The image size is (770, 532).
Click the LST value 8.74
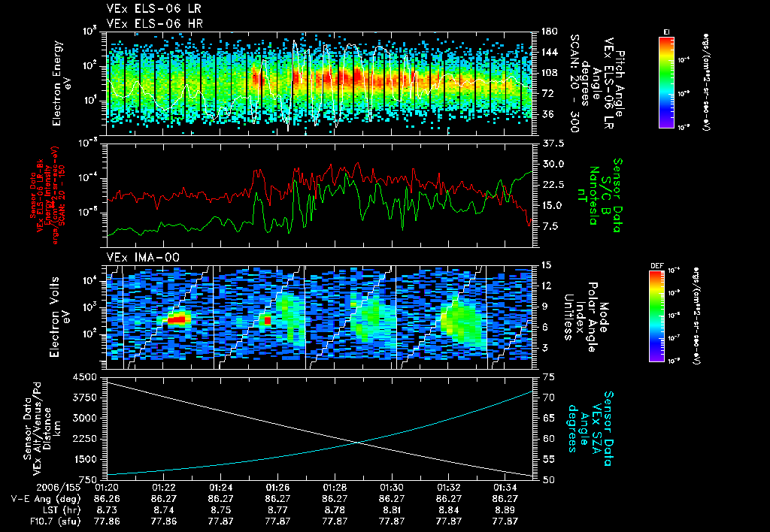(x=163, y=510)
